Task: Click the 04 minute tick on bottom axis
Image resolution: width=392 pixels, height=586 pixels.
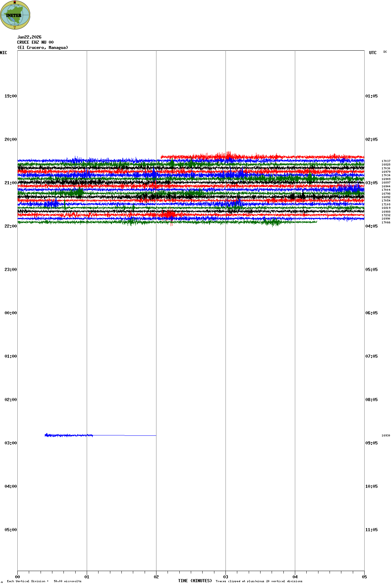Action: tap(295, 577)
